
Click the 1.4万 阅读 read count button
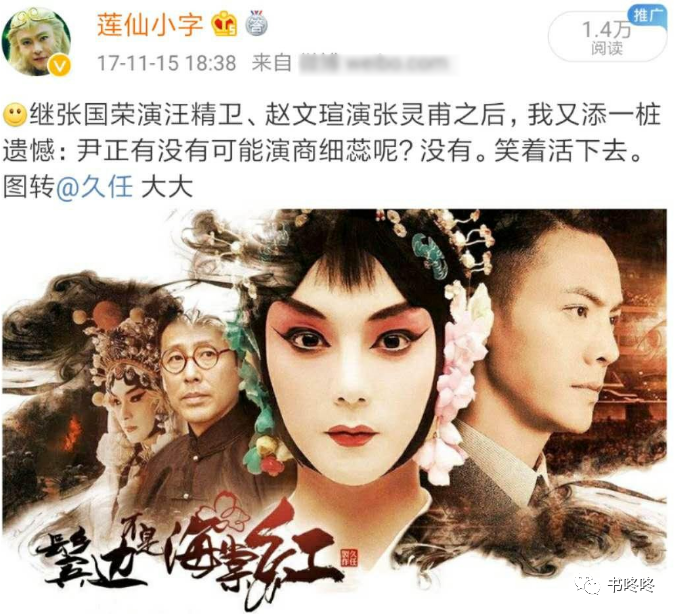click(x=607, y=38)
